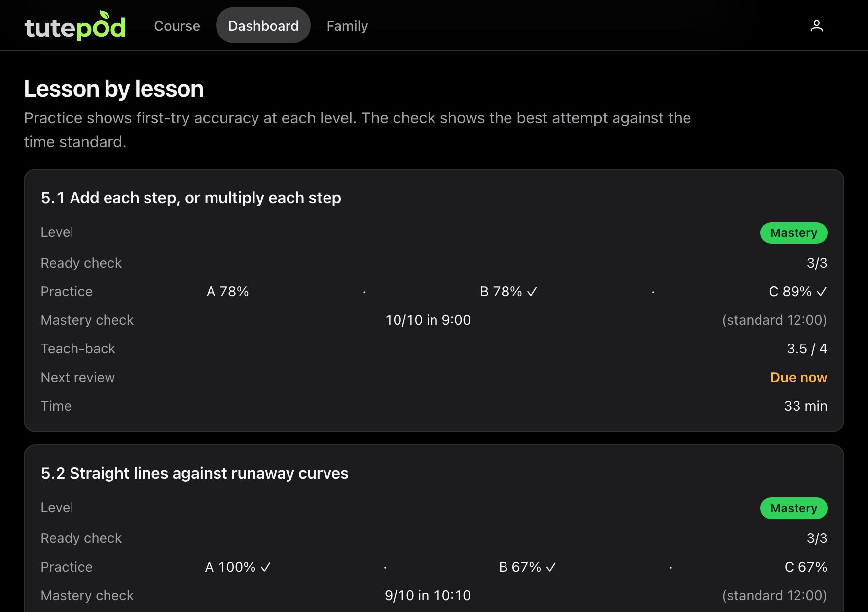Click the 33 min time value

tap(805, 406)
